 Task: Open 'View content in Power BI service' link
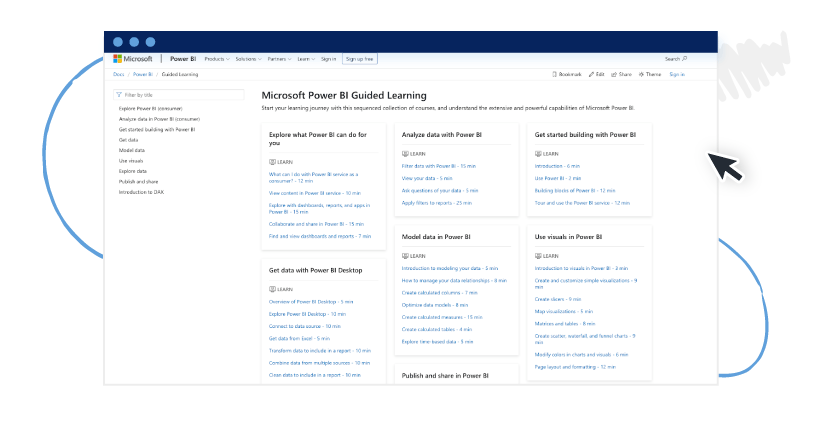click(315, 193)
